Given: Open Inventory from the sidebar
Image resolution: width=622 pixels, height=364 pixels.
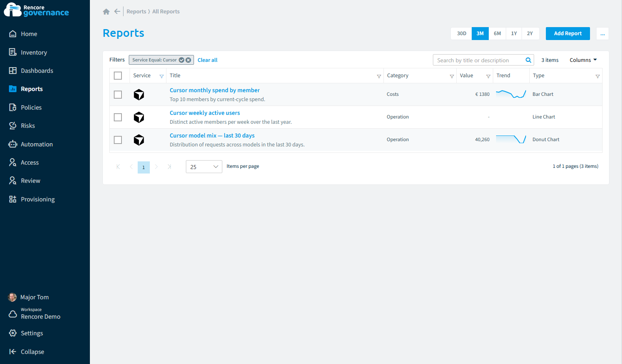Looking at the screenshot, I should pyautogui.click(x=34, y=53).
